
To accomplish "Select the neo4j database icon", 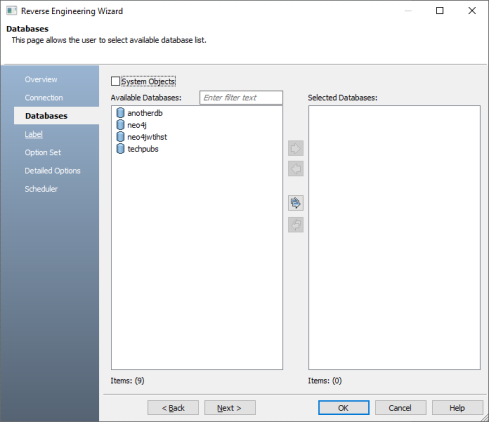I will [x=120, y=125].
